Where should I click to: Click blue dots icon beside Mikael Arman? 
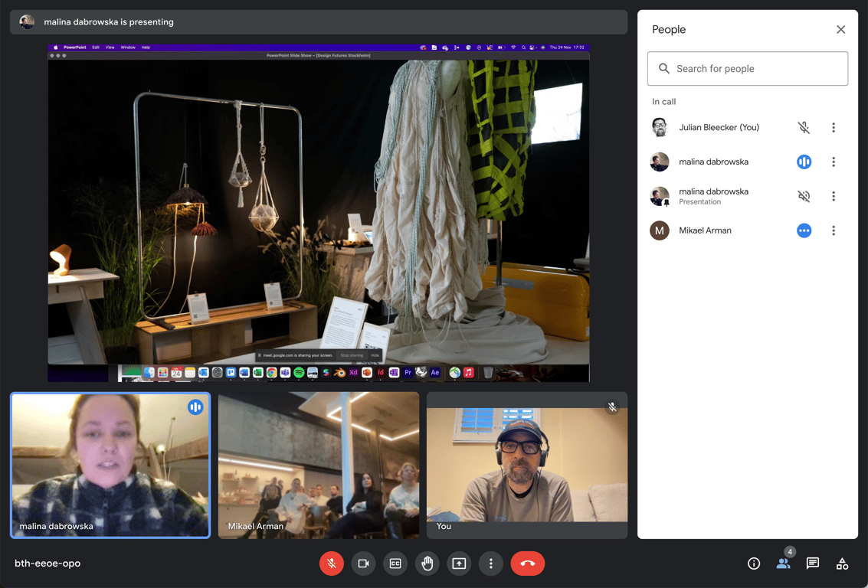tap(804, 230)
